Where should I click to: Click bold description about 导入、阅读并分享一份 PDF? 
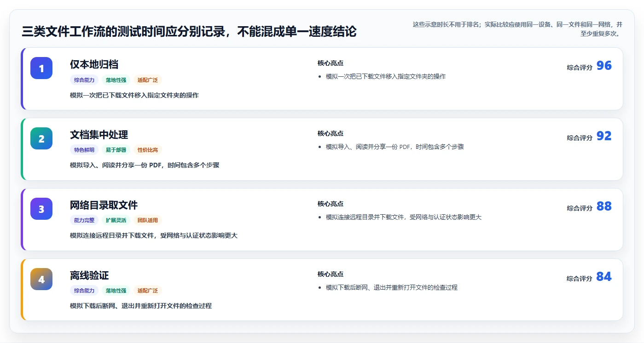145,165
